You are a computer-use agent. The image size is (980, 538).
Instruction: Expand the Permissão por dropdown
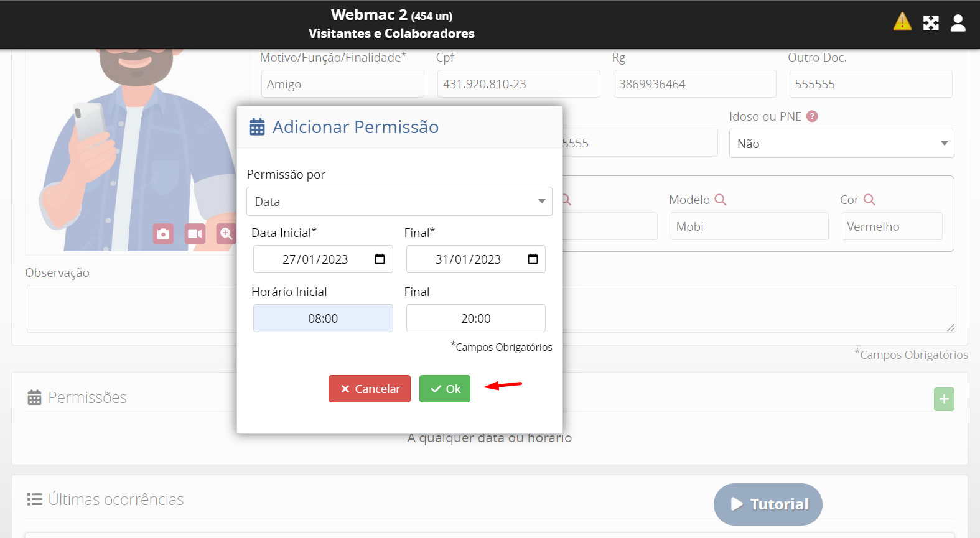pos(399,202)
